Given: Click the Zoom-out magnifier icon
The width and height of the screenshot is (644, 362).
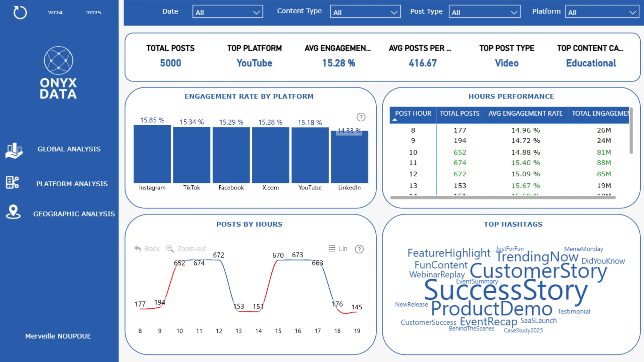Looking at the screenshot, I should tap(170, 249).
